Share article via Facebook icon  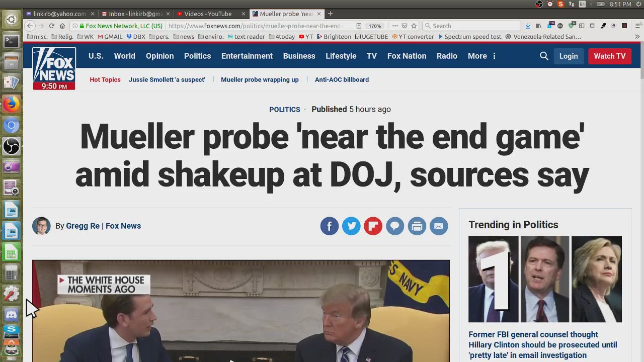click(x=330, y=226)
